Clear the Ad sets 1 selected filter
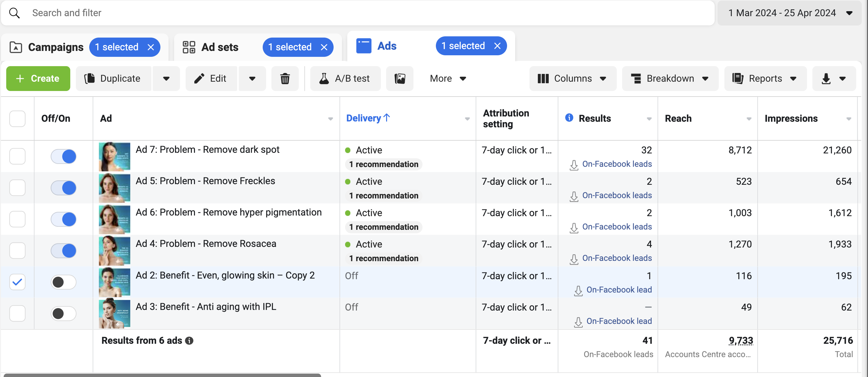Image resolution: width=868 pixels, height=377 pixels. pos(324,47)
